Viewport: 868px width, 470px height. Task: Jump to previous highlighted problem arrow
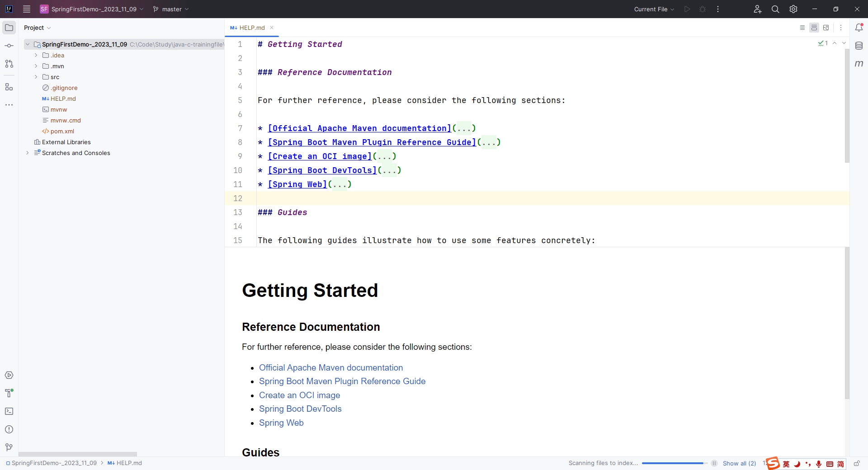coord(835,43)
